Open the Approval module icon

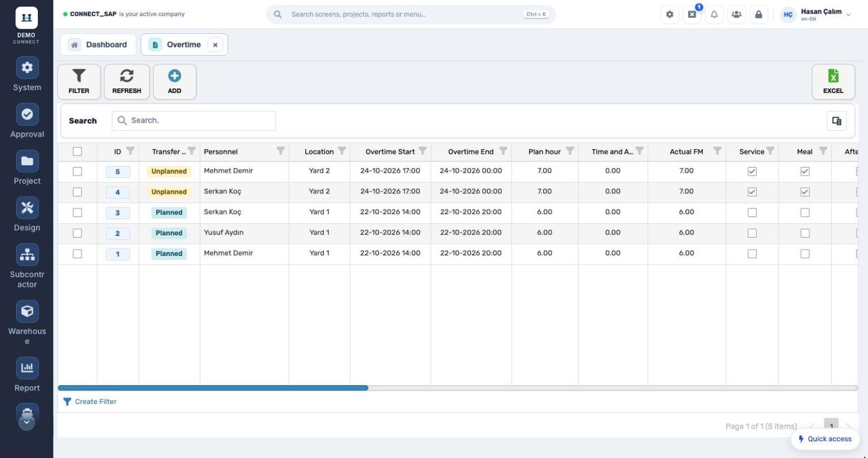(27, 114)
